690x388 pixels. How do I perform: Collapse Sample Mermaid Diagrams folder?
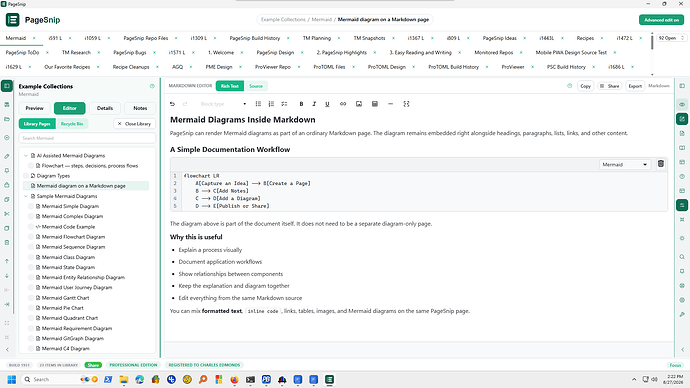pyautogui.click(x=26, y=196)
